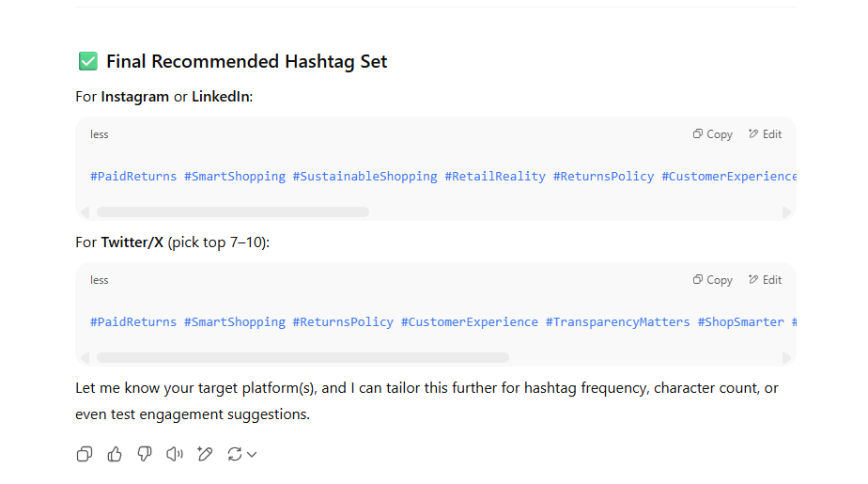The width and height of the screenshot is (868, 484).
Task: Click scroll-right arrow in Twitter/X hashtag block
Action: pos(786,358)
